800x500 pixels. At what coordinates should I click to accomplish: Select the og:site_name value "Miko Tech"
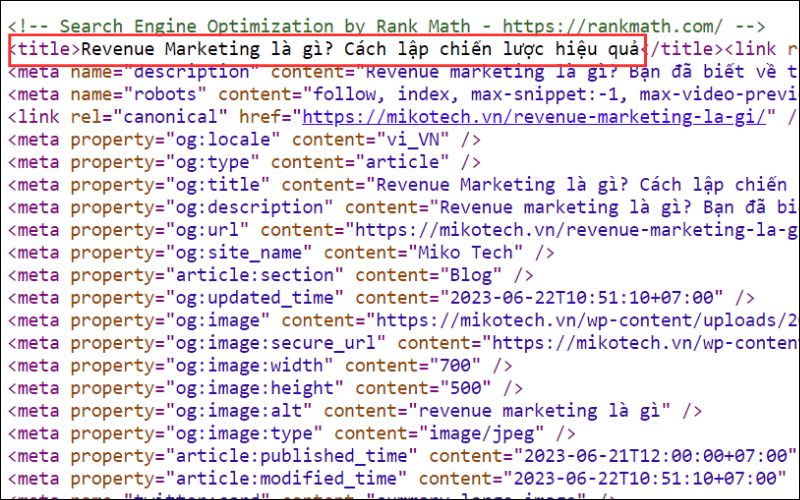[x=466, y=253]
